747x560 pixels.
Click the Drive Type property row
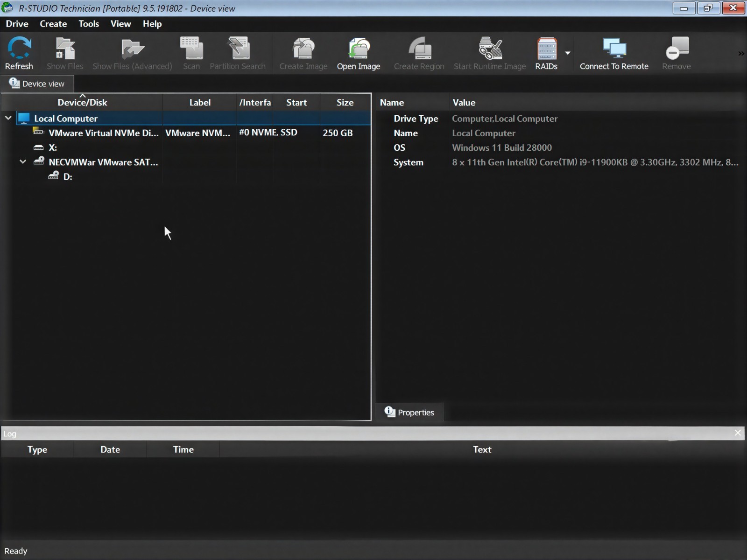point(559,119)
